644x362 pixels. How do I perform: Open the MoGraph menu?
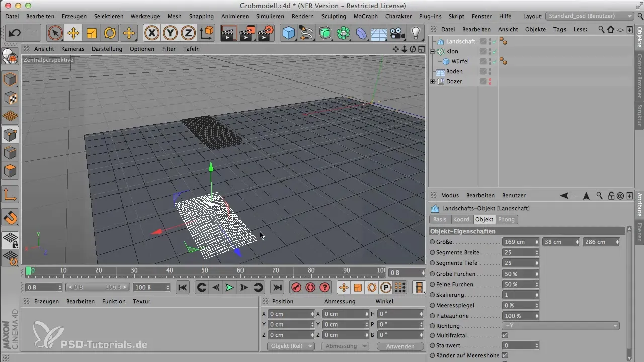[366, 16]
